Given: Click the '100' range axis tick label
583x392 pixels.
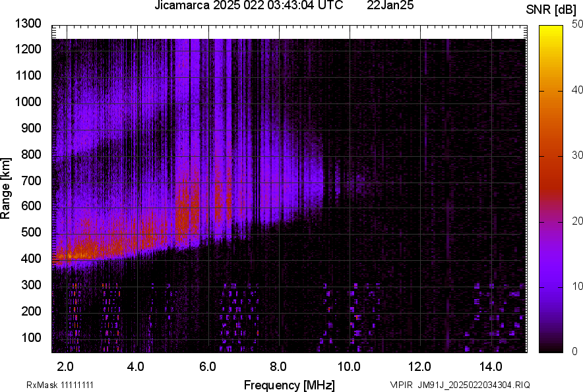Looking at the screenshot, I should tap(30, 337).
